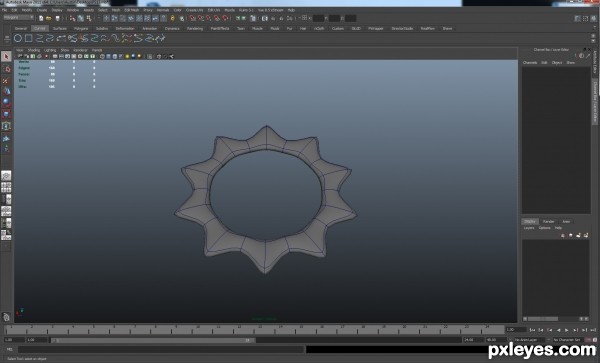
Task: Create new empty display layer icon
Action: coord(579,235)
